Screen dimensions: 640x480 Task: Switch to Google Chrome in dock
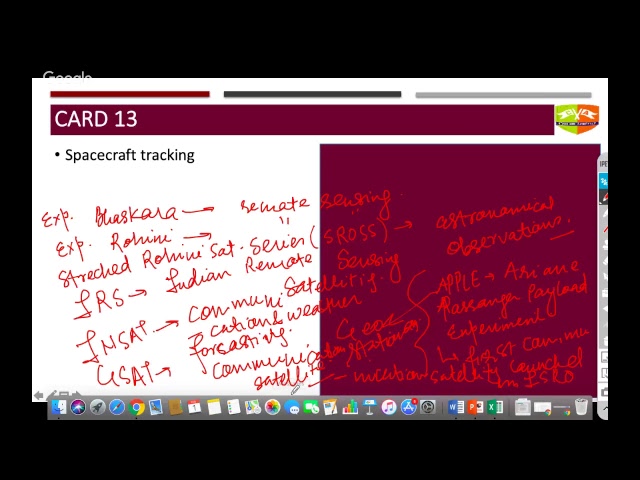coord(136,407)
